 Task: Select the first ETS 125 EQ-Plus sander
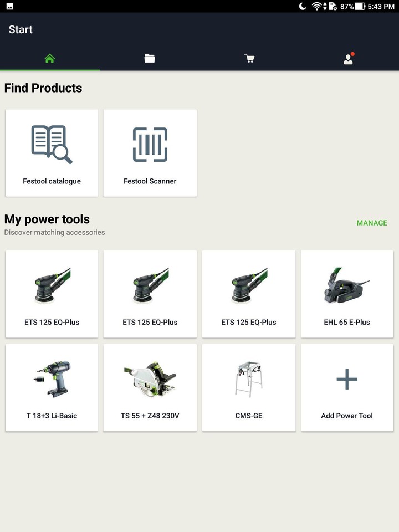[52, 294]
